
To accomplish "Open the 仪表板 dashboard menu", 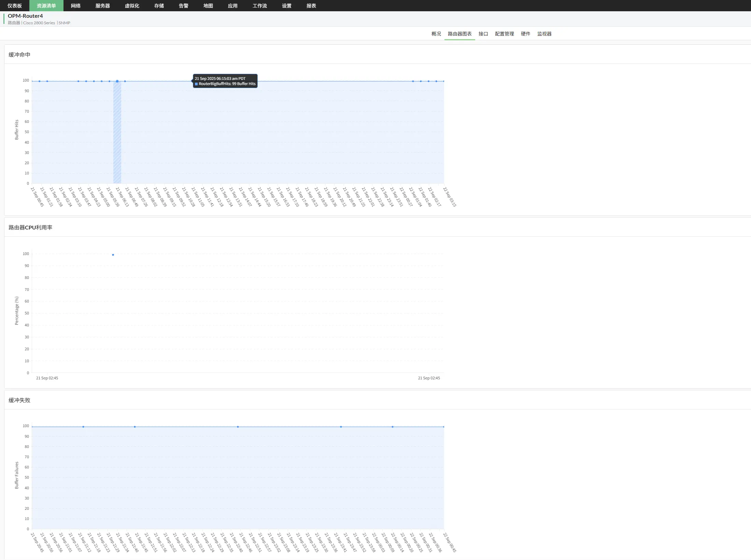I will tap(15, 6).
